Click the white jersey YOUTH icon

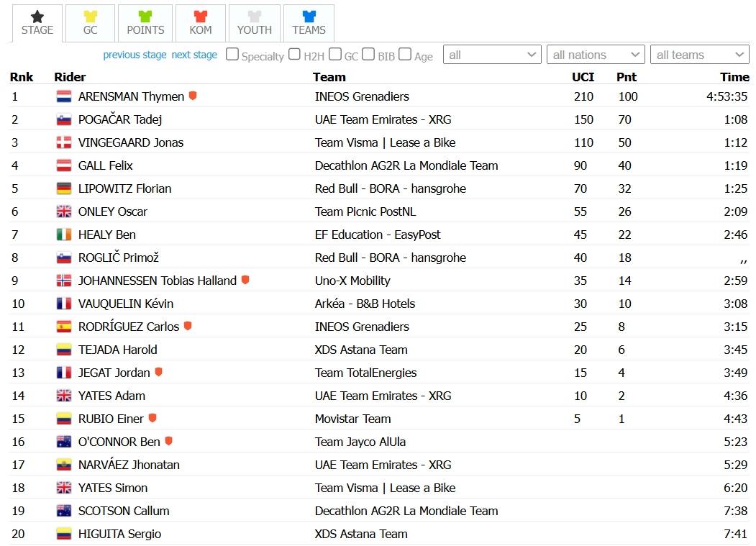(255, 17)
